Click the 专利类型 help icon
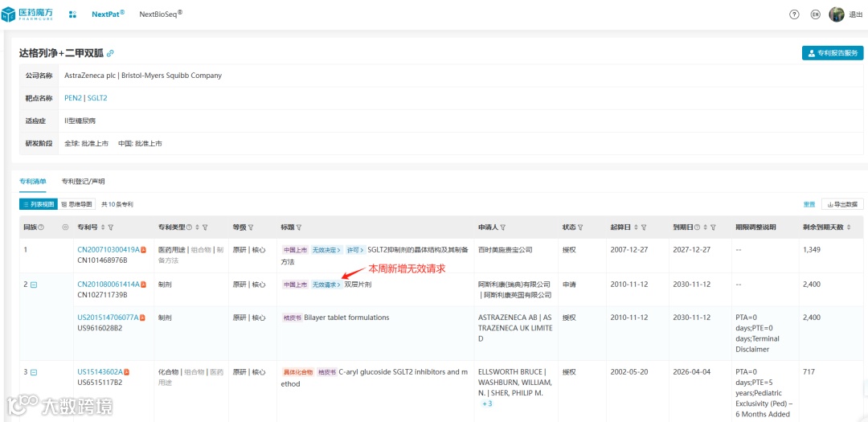Image resolution: width=868 pixels, height=422 pixels. [190, 227]
